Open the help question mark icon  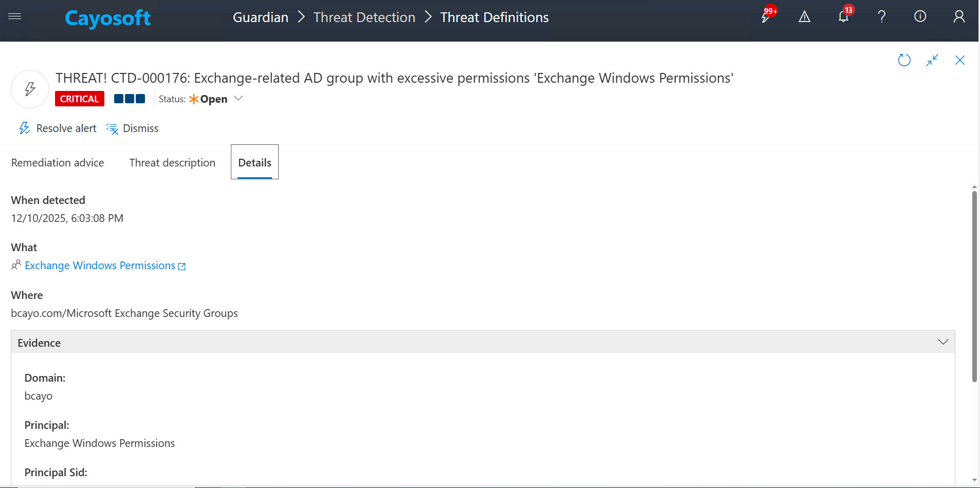(x=882, y=17)
